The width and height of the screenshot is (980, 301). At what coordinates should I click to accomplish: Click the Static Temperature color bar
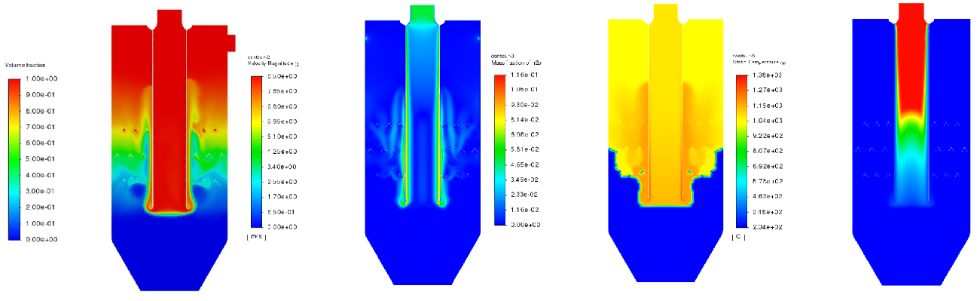pyautogui.click(x=742, y=150)
